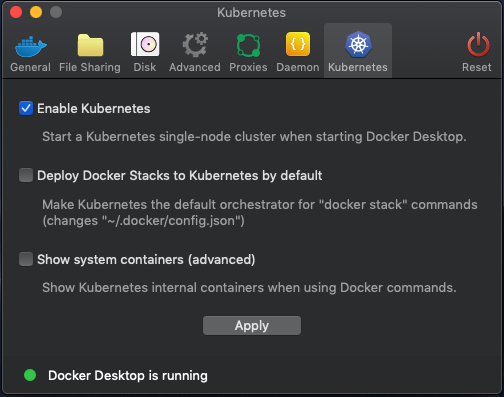This screenshot has width=504, height=397.
Task: Click the 'Docker Desktop is running' status text
Action: coord(128,376)
